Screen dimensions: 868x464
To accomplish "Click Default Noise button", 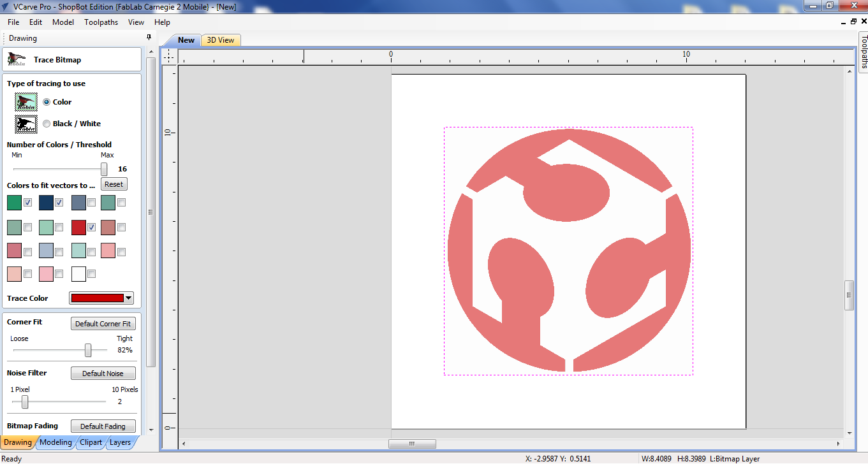I will tap(103, 373).
